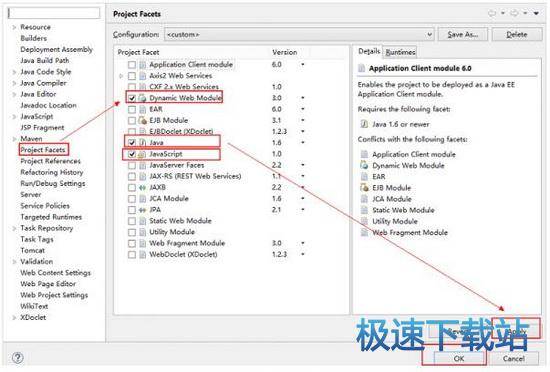Expand the Validation tree node
Screen dimensions: 550x372
[x=14, y=262]
